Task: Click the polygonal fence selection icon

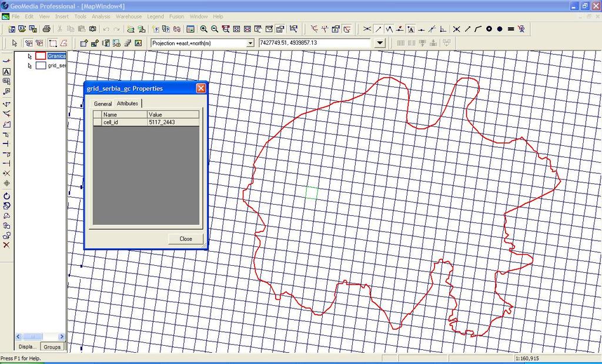Action: (x=63, y=43)
